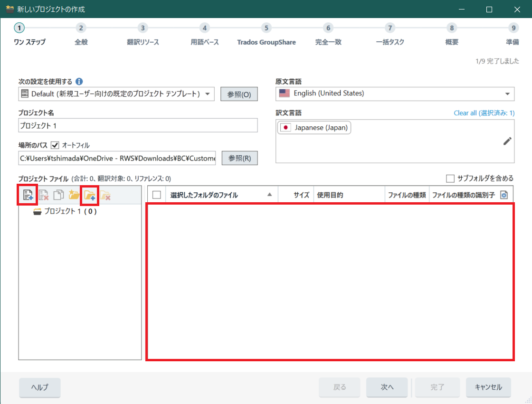
Task: Open the project template dropdown
Action: pos(116,94)
